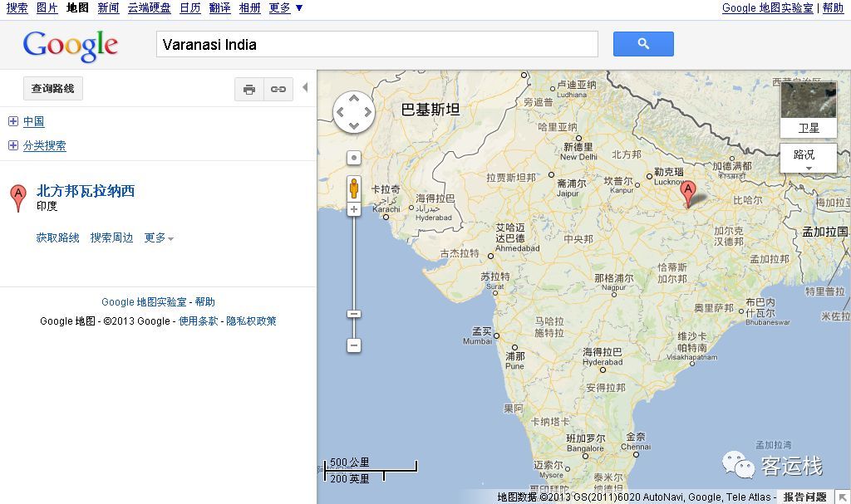
Task: Click the 斋浦尔 Jaipur map label
Action: (572, 188)
